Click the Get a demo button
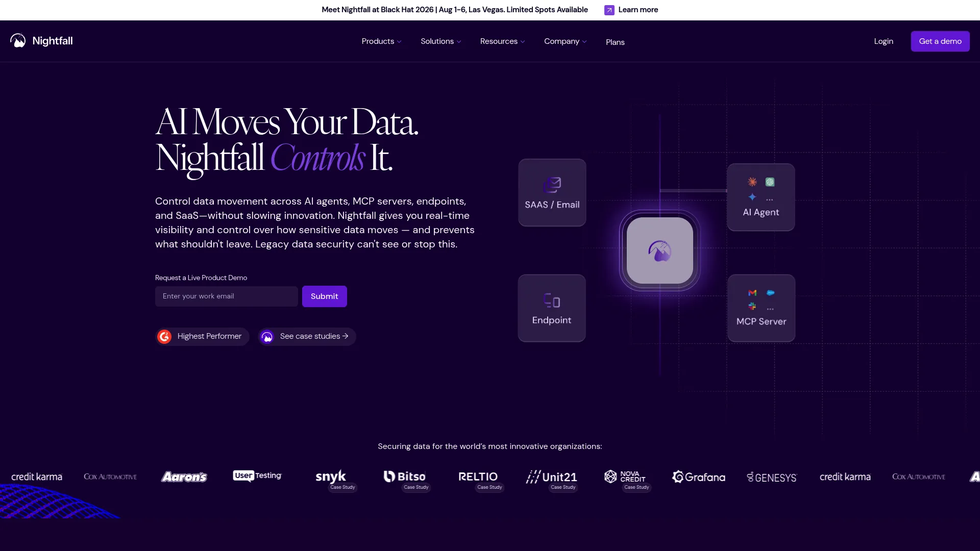Screen dimensions: 980x551 940,41
